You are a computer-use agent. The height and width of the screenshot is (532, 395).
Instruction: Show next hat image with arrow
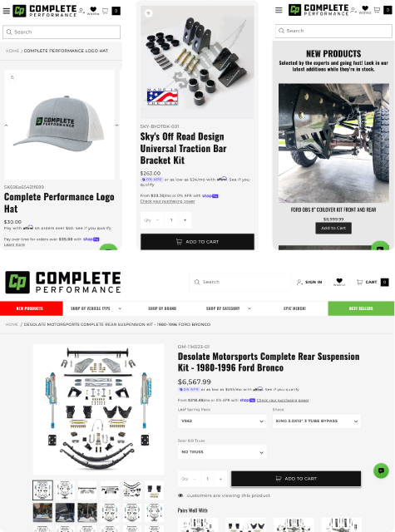(x=116, y=126)
